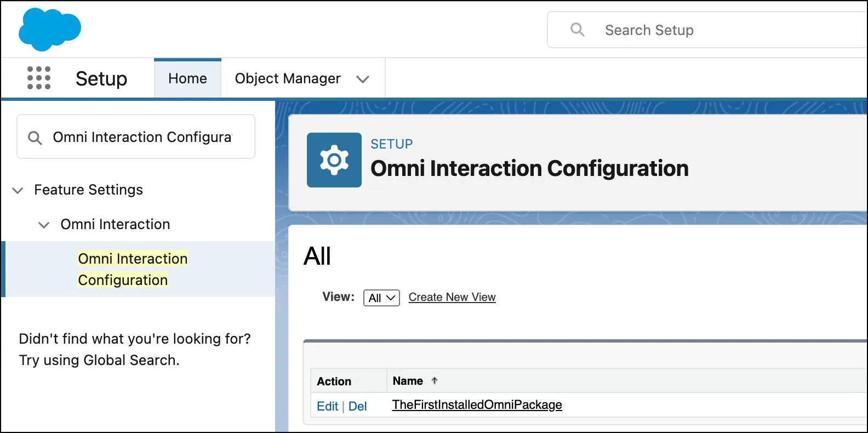The image size is (868, 433).
Task: Click the Search Setup magnifier icon
Action: 577,30
